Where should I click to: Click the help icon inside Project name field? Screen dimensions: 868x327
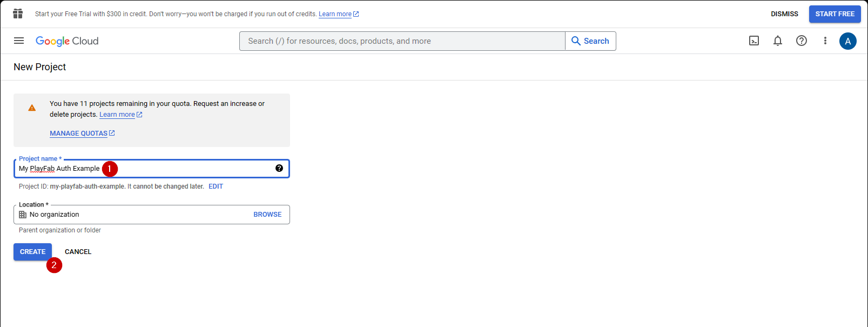(279, 168)
